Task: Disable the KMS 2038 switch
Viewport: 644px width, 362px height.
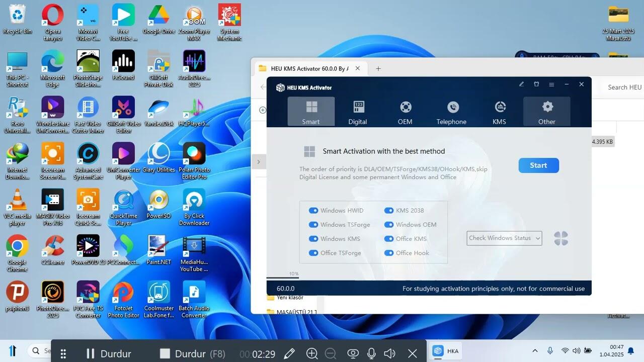Action: pyautogui.click(x=389, y=211)
